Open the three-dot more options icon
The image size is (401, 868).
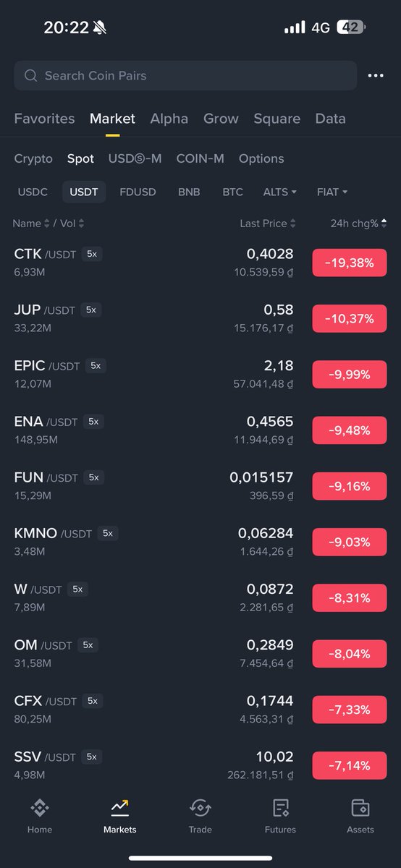(x=376, y=75)
